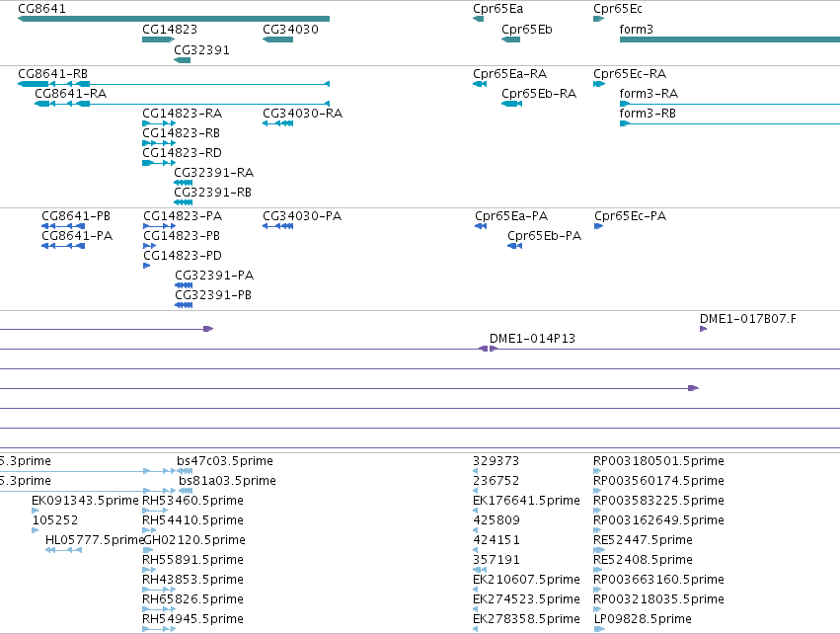The height and width of the screenshot is (634, 840).
Task: Click feature 425809
Action: (476, 530)
